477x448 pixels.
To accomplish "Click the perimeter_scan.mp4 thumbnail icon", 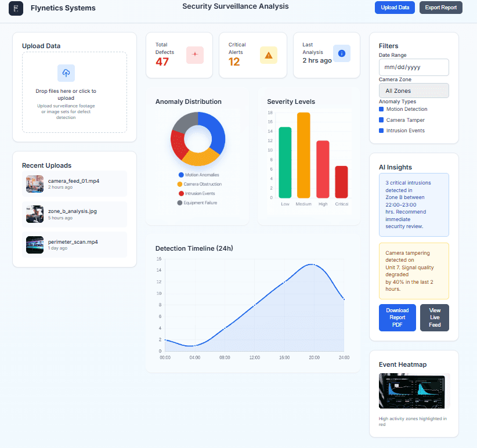I will click(x=34, y=245).
